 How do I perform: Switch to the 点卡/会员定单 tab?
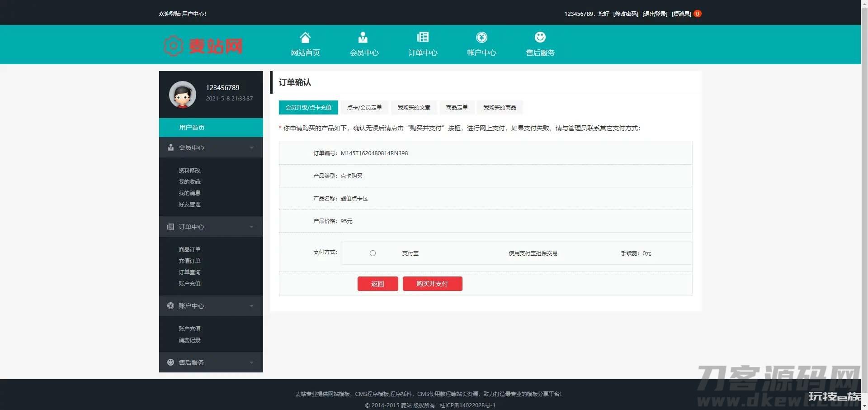(364, 107)
